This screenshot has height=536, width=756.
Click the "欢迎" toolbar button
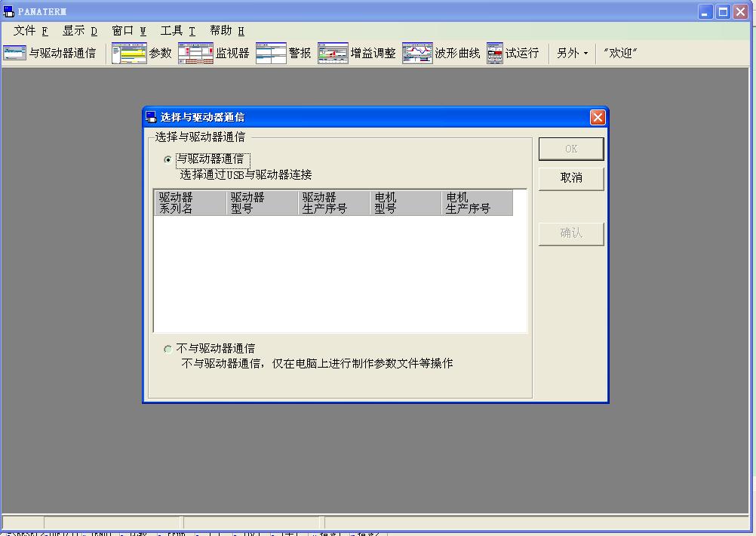pos(620,53)
